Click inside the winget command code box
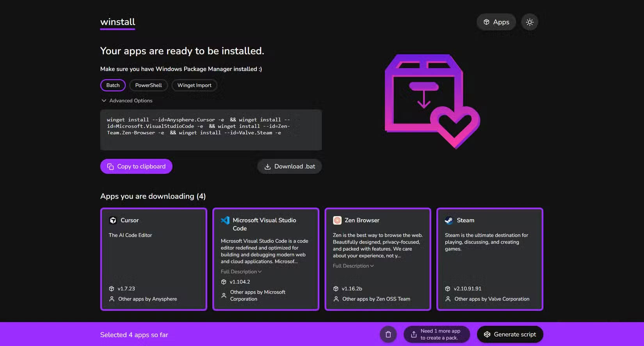 [211, 130]
